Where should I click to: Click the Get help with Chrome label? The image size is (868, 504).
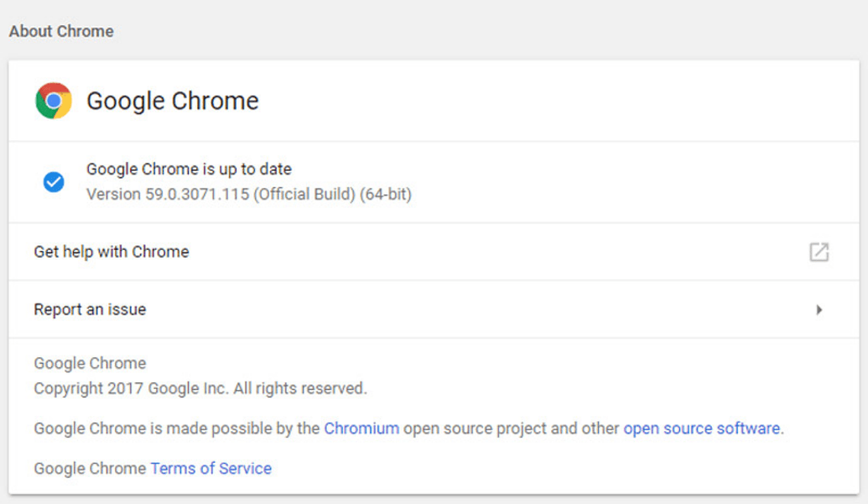[111, 251]
